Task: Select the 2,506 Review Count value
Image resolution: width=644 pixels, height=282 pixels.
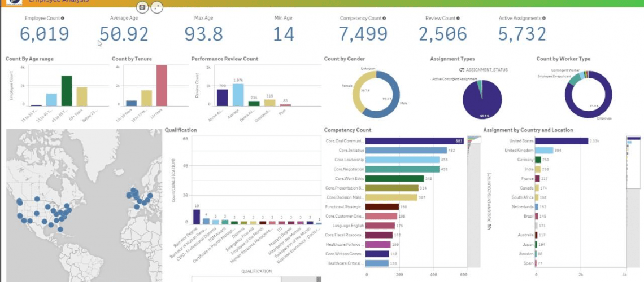Action: point(443,34)
